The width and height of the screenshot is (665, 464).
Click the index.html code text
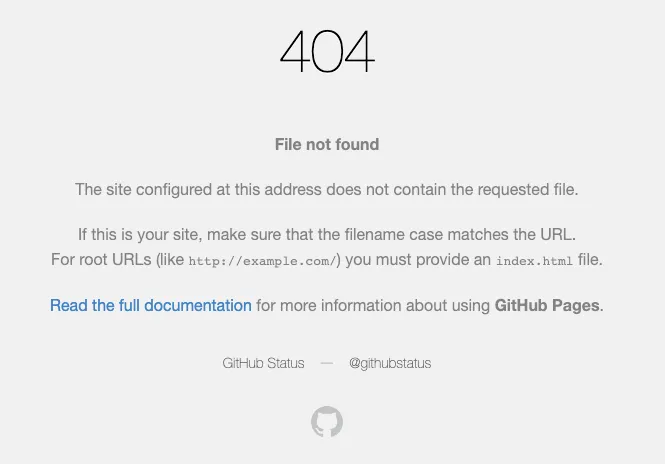point(534,261)
